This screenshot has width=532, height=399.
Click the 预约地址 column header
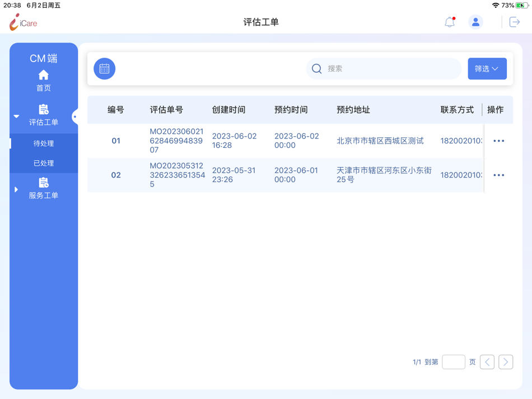[x=353, y=110]
